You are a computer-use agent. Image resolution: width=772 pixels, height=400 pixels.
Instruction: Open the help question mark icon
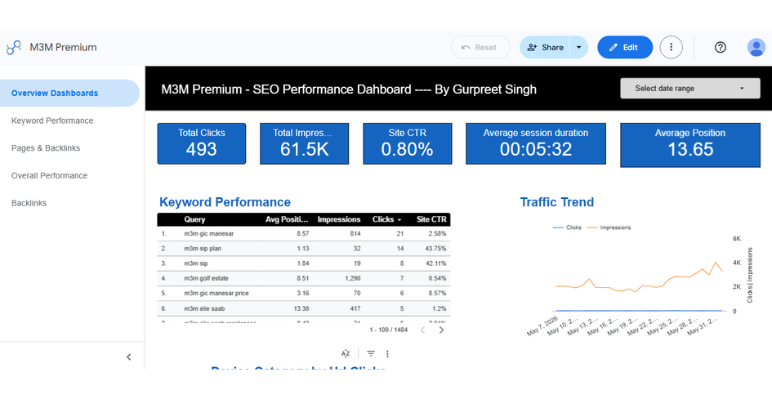720,47
